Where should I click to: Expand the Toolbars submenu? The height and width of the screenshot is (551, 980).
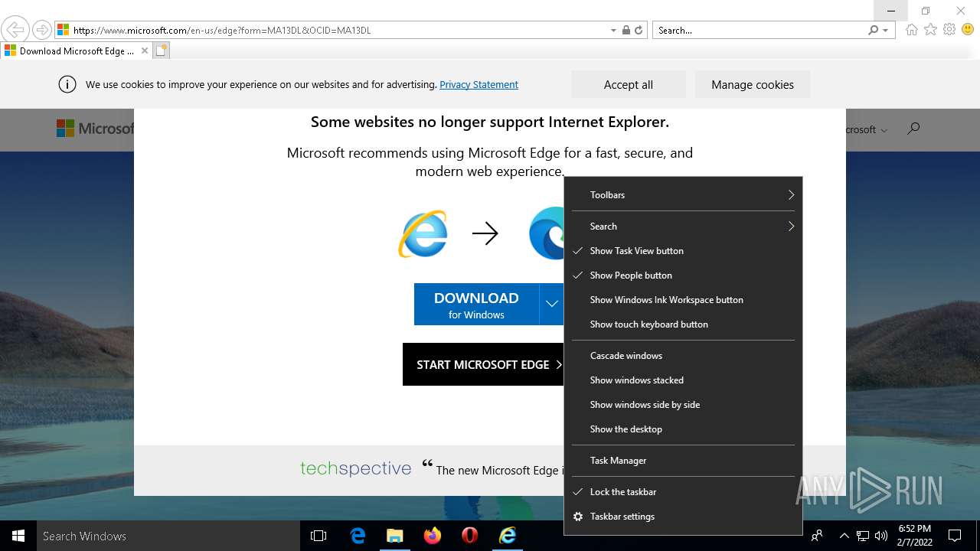pos(683,195)
